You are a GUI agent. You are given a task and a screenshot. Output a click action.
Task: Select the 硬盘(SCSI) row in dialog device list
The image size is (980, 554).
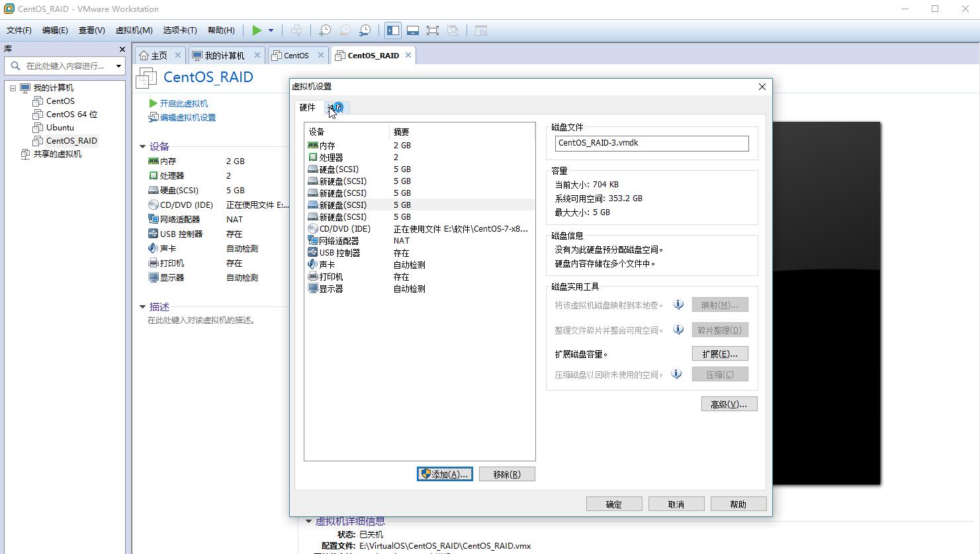point(420,169)
